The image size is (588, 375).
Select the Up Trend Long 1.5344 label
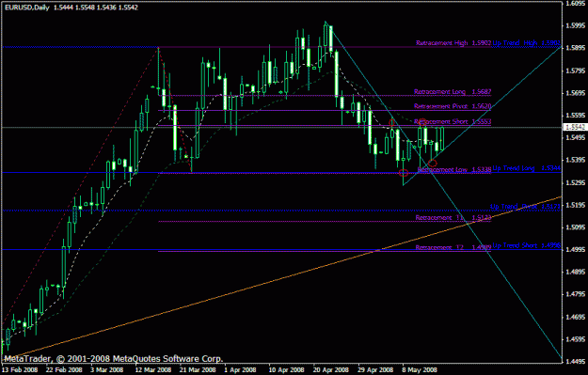[x=527, y=168]
